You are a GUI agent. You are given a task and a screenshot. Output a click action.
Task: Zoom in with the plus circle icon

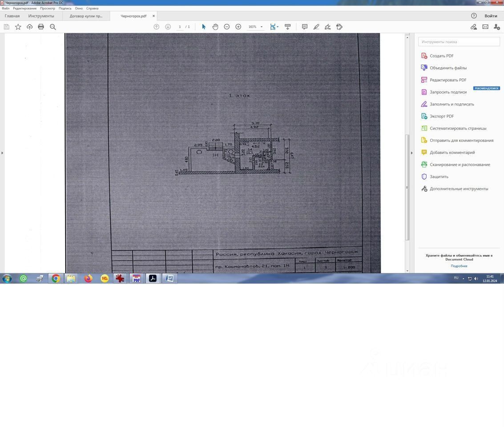[238, 27]
